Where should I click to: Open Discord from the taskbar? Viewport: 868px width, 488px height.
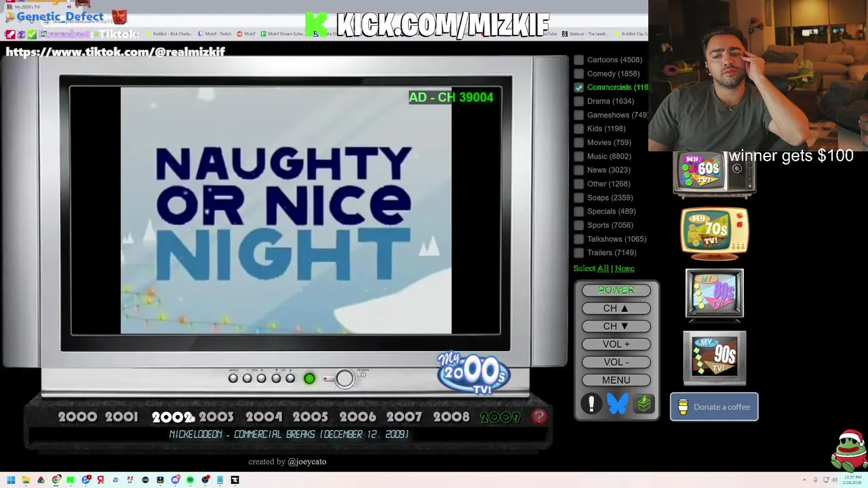coord(175,480)
